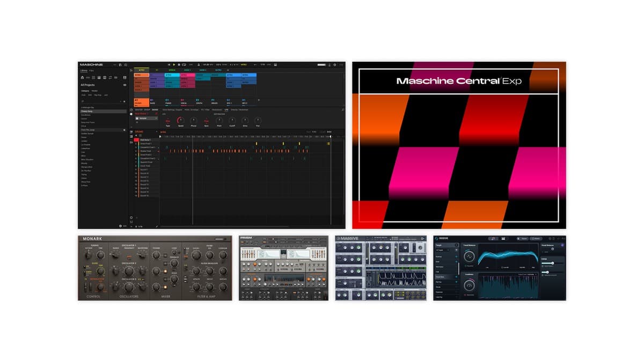Select the A1 DRUMS group
This screenshot has width=644, height=362.
[141, 102]
